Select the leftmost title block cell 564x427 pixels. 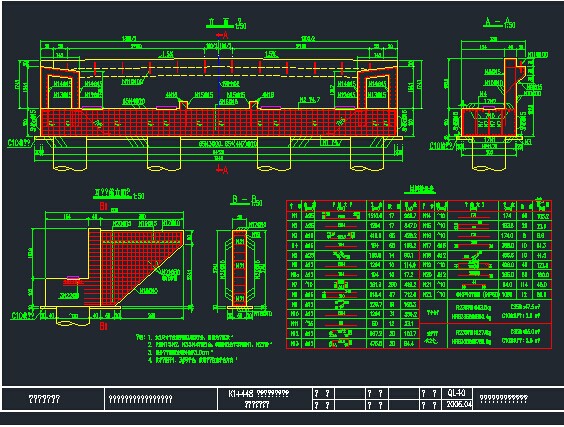[x=53, y=399]
